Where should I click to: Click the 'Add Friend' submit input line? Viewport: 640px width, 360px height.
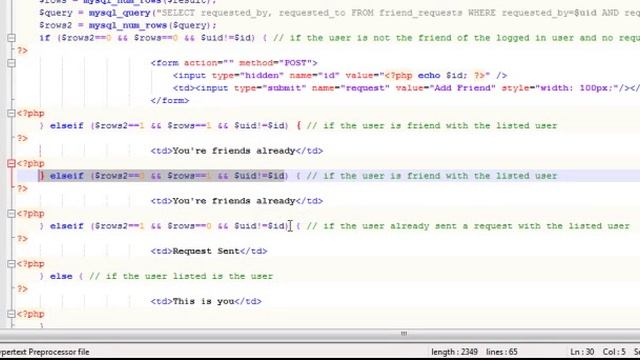tap(406, 88)
